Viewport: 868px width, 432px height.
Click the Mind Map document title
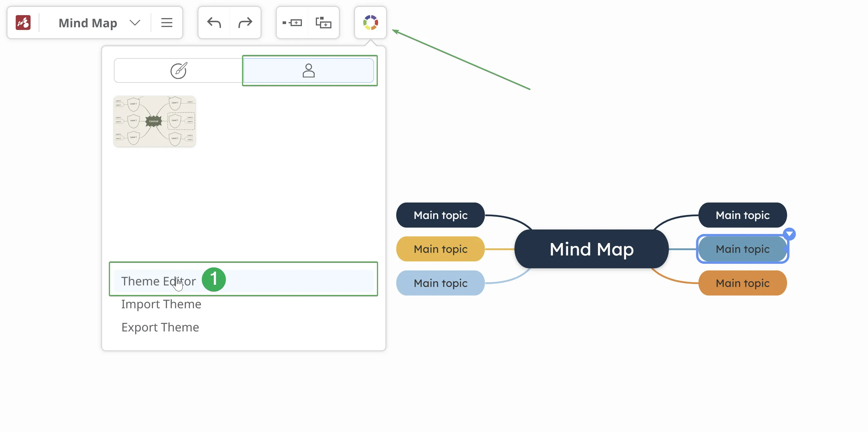(x=88, y=23)
